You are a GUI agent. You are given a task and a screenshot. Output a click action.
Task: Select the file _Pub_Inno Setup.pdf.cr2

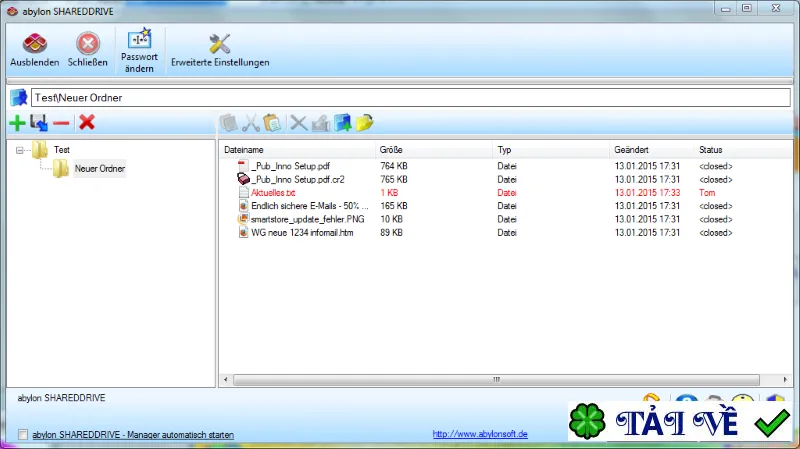tap(298, 179)
